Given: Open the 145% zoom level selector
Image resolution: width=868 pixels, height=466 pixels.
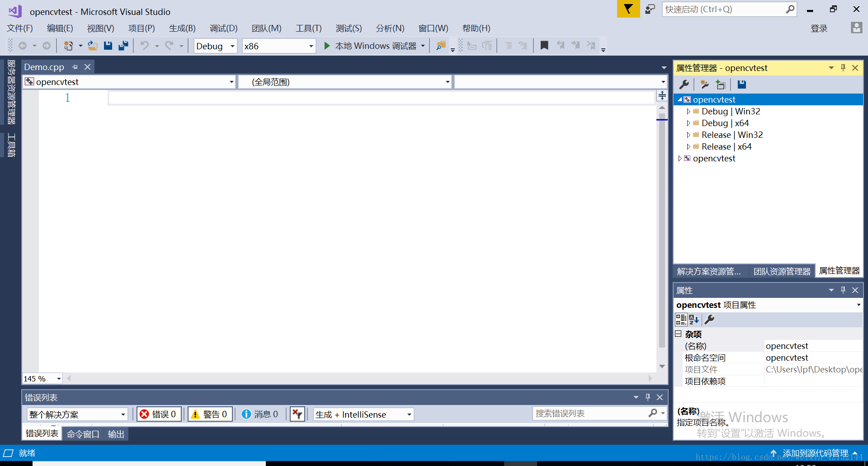Looking at the screenshot, I should click(x=41, y=378).
